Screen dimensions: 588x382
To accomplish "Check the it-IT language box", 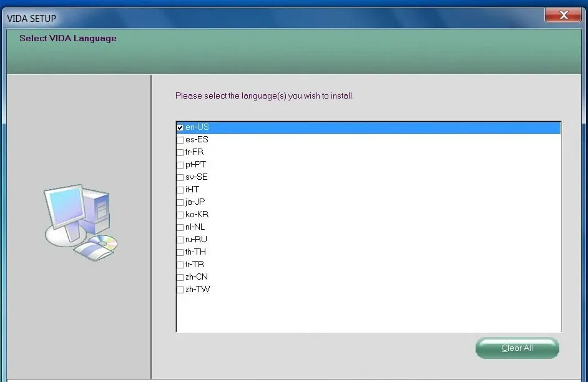I will pyautogui.click(x=180, y=190).
